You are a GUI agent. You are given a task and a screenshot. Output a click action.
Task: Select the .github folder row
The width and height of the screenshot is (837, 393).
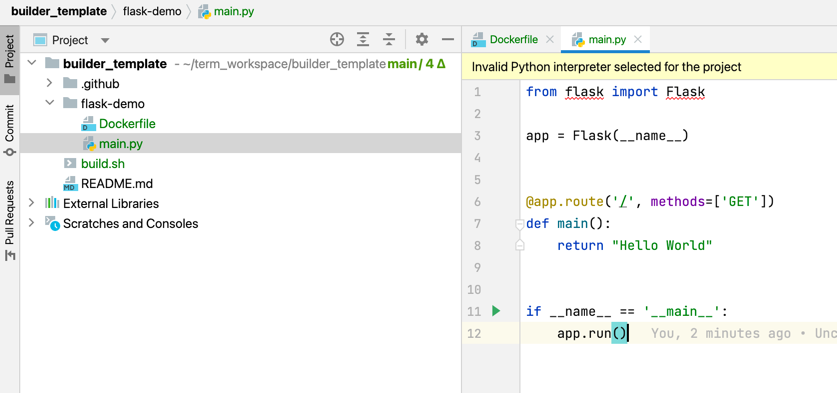click(x=241, y=83)
